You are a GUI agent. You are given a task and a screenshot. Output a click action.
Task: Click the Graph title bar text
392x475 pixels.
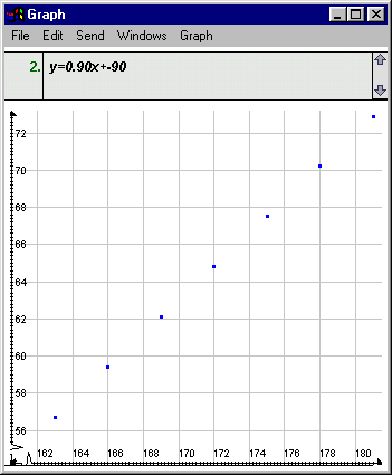46,15
